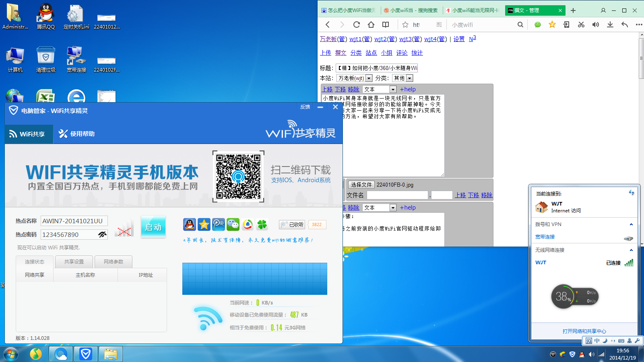Viewport: 644px width, 362px height.
Task: Click the 38% memory floating ball
Action: click(x=563, y=297)
